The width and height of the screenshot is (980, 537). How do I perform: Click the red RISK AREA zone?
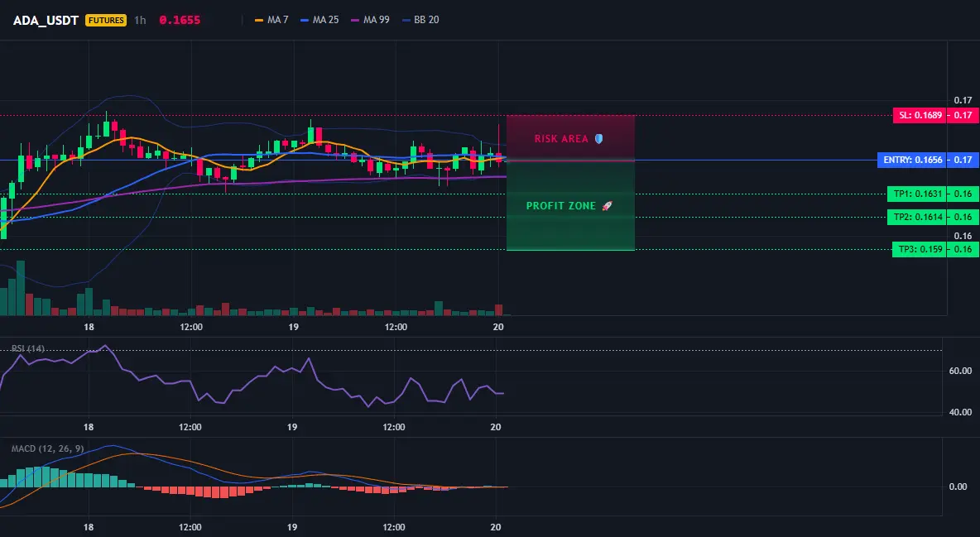(570, 137)
